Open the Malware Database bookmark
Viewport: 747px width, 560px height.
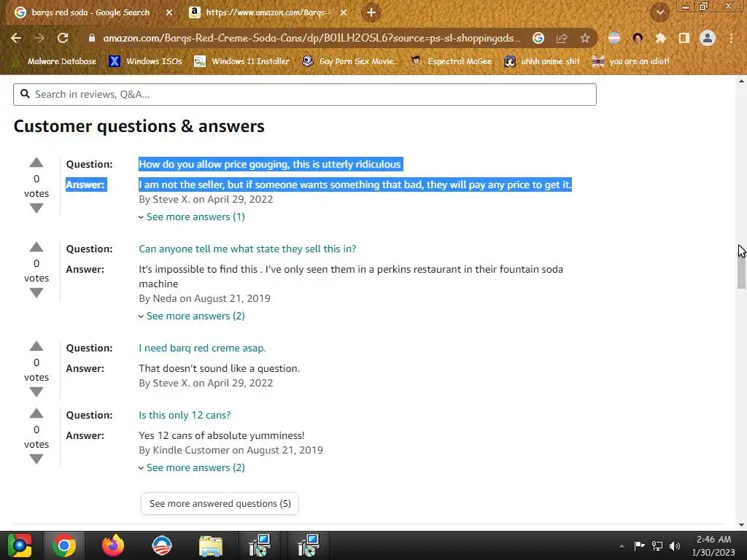pos(61,61)
